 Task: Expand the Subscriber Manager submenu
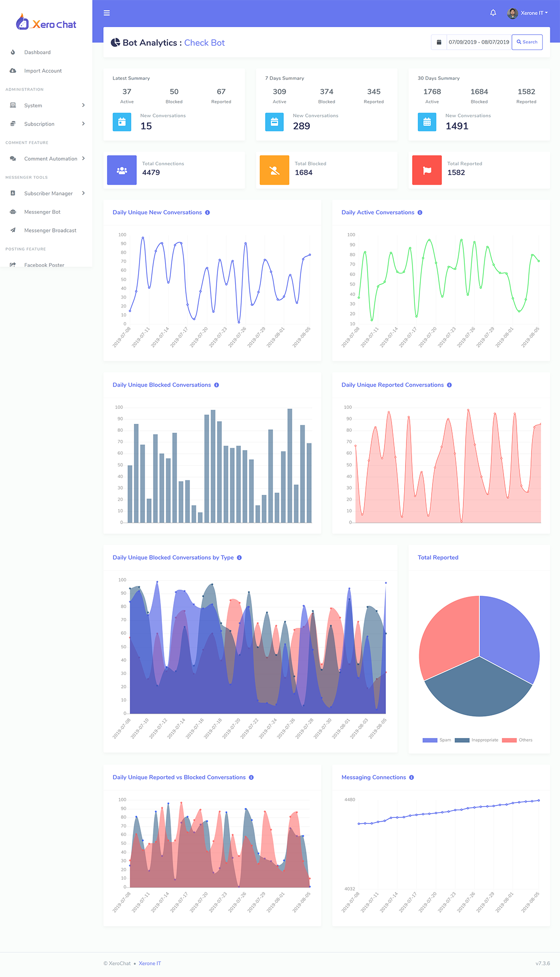tap(46, 193)
